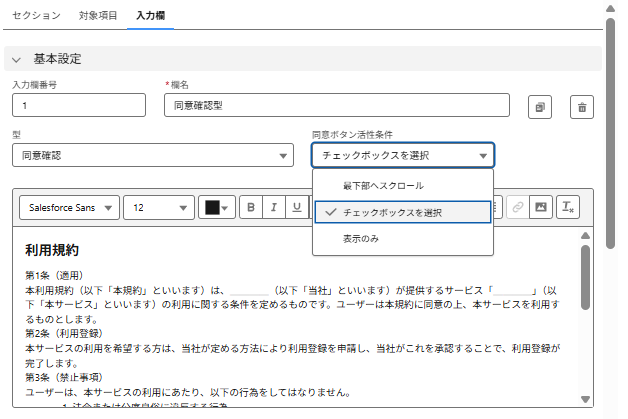This screenshot has width=628, height=419.
Task: Click the duplicate field copy icon
Action: pyautogui.click(x=540, y=106)
